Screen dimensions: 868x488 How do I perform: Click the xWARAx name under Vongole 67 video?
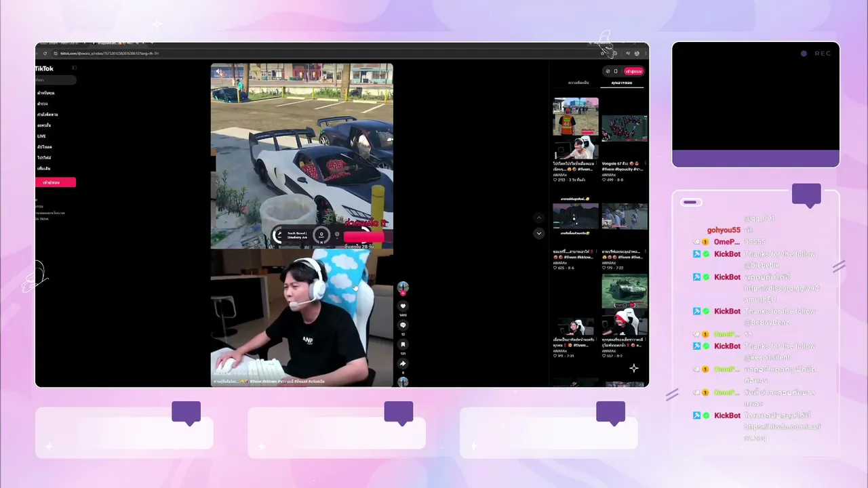point(609,175)
